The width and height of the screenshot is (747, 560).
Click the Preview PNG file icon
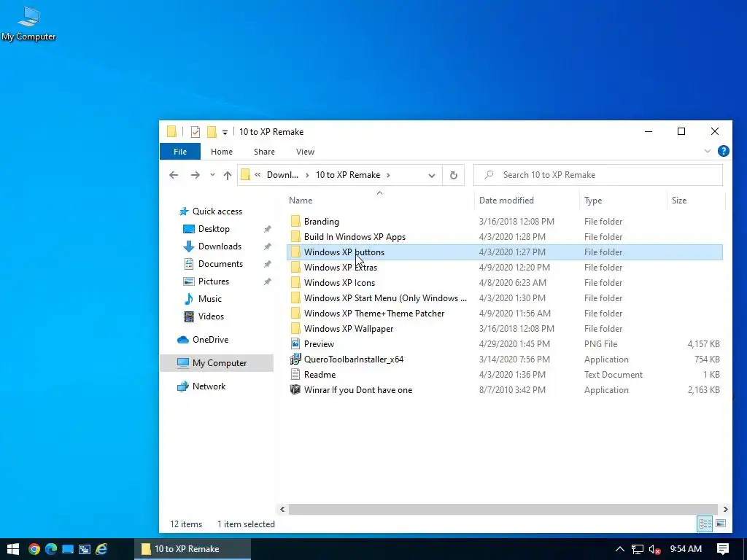(x=295, y=344)
